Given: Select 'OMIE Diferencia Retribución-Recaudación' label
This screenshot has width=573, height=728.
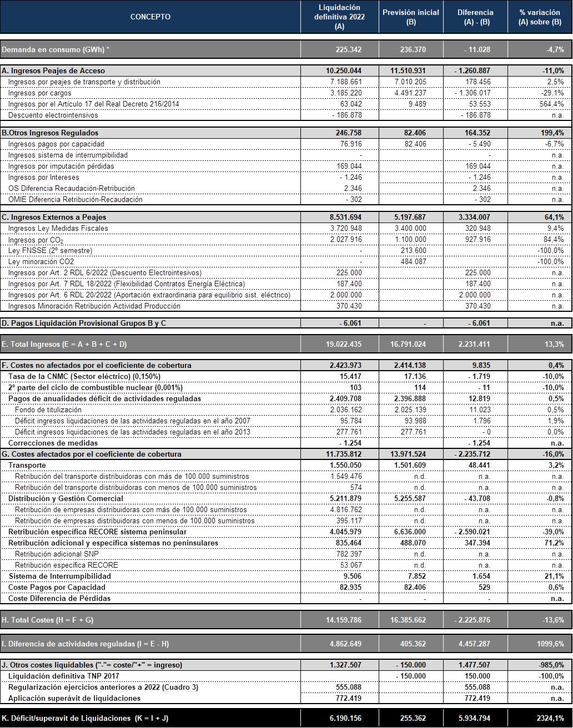Looking at the screenshot, I should [75, 200].
